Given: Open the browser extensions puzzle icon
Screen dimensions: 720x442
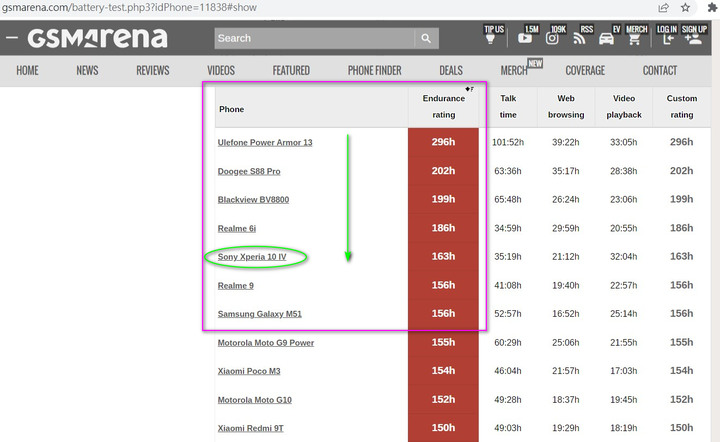Looking at the screenshot, I should 712,7.
